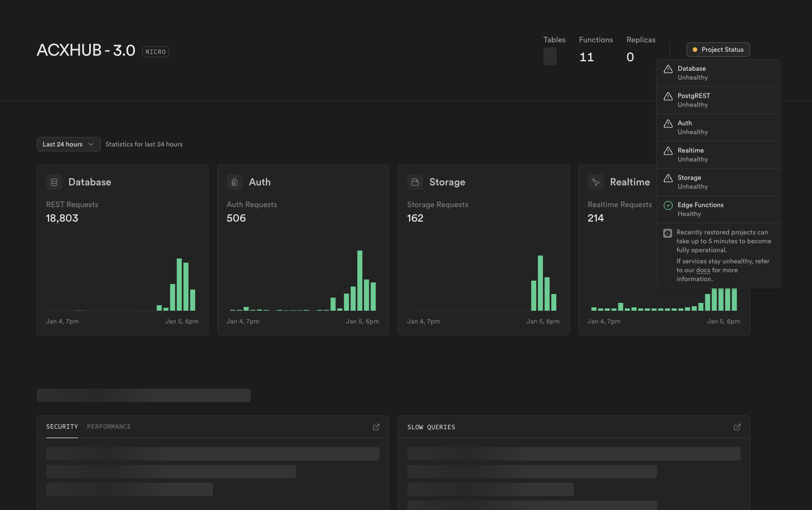The image size is (812, 510).
Task: Select Edge Functions status row
Action: click(x=718, y=209)
